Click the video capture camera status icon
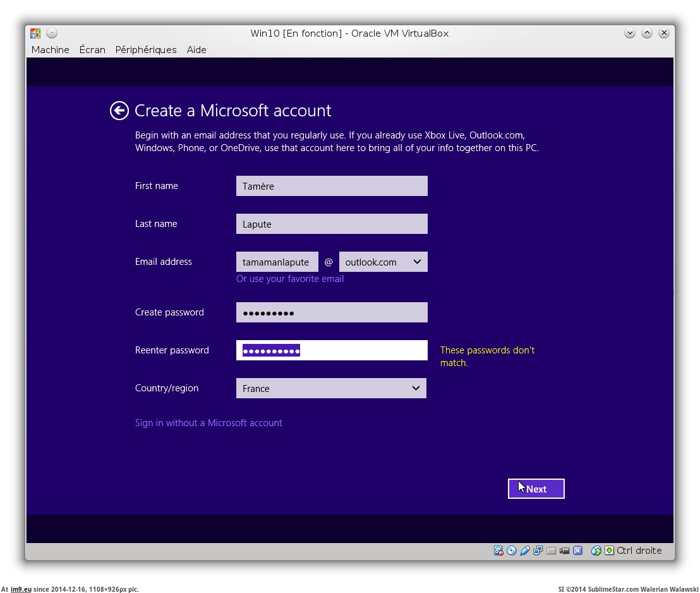Screen dimensions: 700x593 565,551
